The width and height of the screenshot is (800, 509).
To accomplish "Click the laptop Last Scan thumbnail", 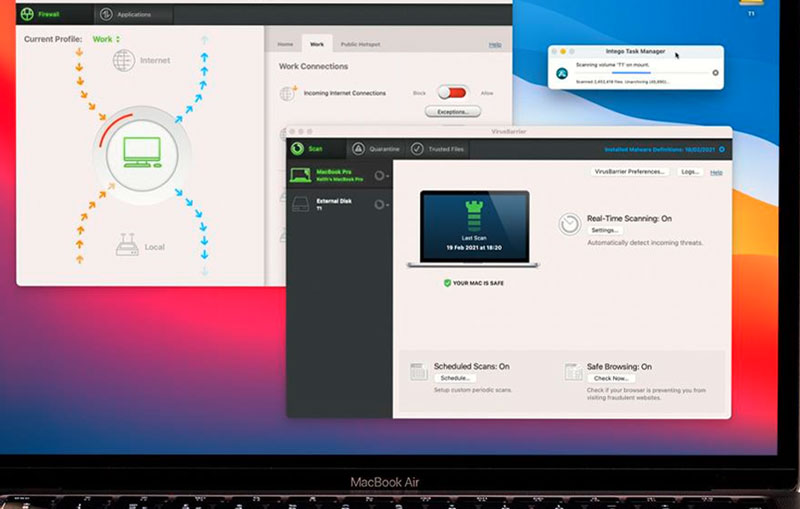I will coord(474,228).
